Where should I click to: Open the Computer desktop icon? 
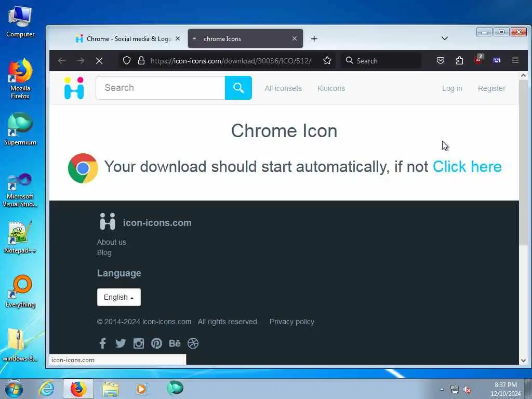[x=20, y=21]
